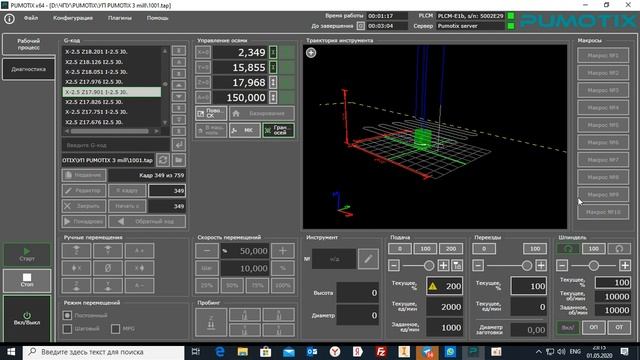Screen dimensions: 640x360
Task: Enable the Шаговый step mode checkbox
Action: click(67, 329)
